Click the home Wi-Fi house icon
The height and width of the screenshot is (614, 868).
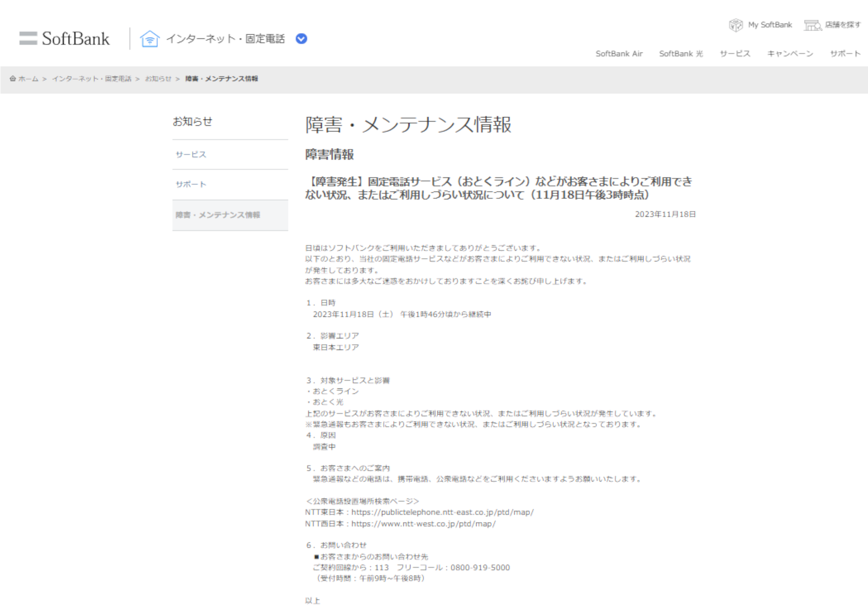[150, 39]
